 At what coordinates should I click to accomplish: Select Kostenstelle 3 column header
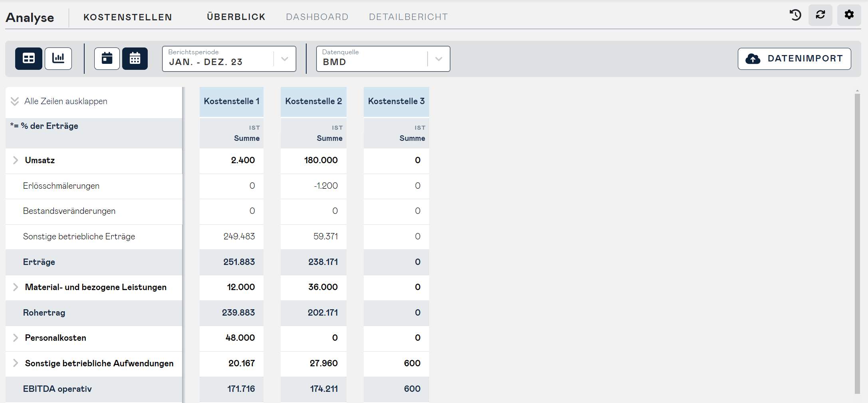point(396,102)
